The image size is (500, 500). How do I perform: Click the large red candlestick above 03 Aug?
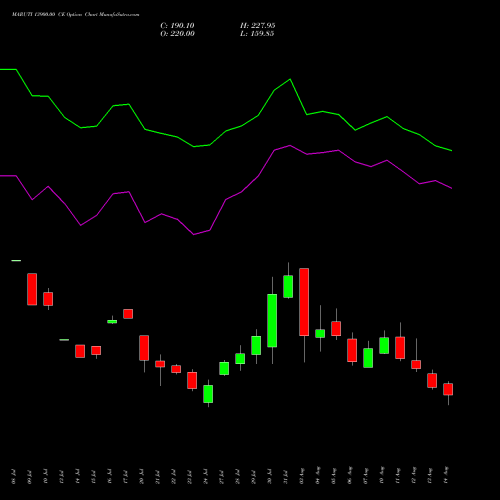coord(304,302)
